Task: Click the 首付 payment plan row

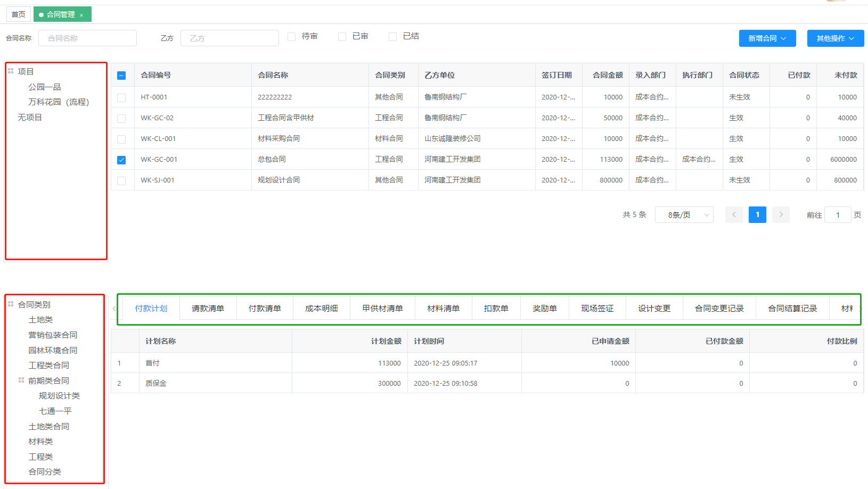Action: pos(487,363)
